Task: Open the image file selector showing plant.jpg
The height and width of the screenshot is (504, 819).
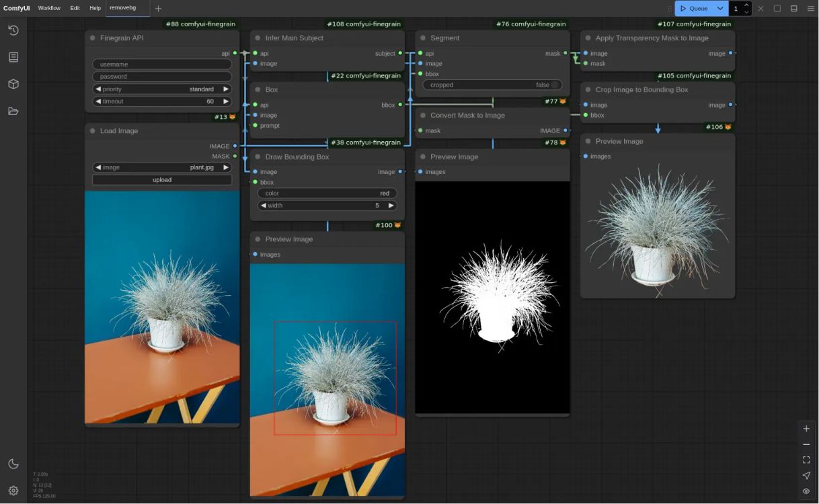Action: click(x=162, y=167)
